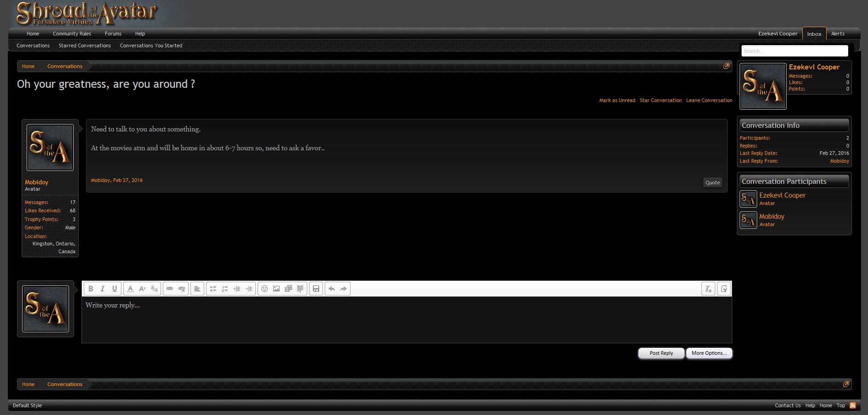
Task: Insert media with the film icon
Action: point(288,289)
